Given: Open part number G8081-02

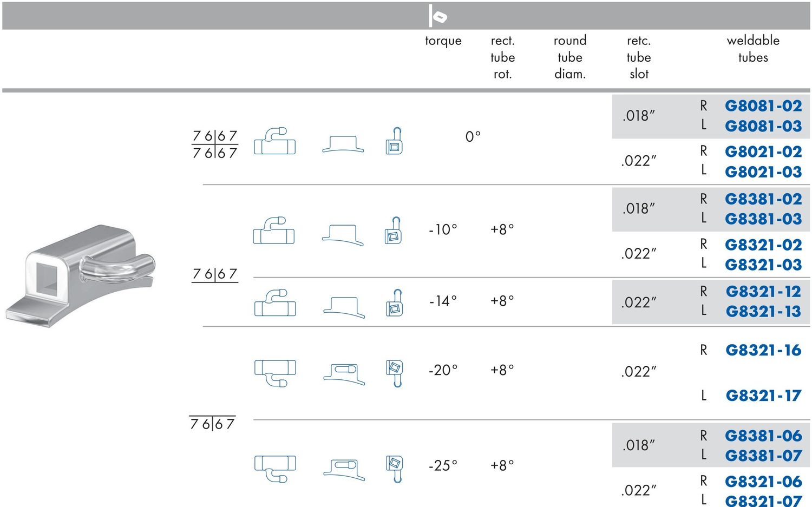Looking at the screenshot, I should click(x=763, y=106).
